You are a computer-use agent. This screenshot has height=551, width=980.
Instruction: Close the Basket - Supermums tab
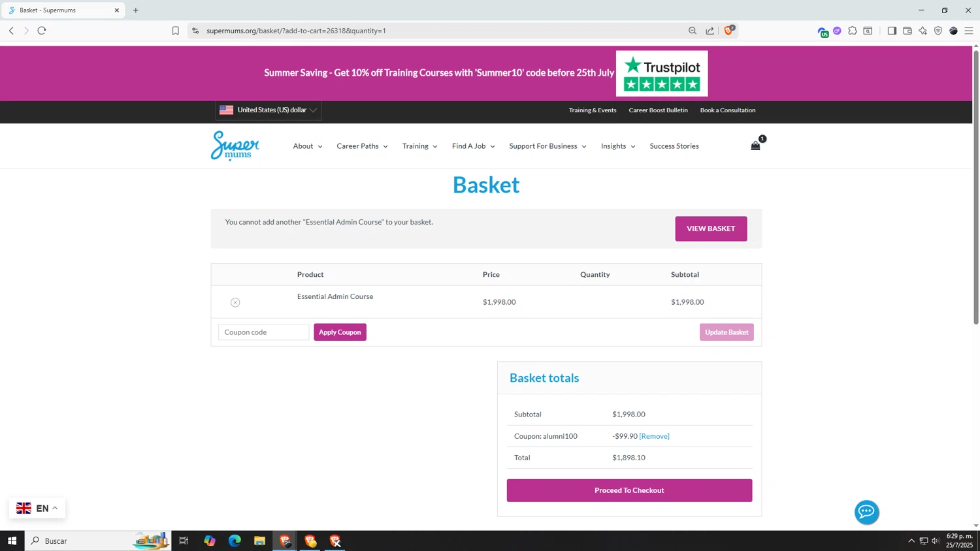pos(117,10)
